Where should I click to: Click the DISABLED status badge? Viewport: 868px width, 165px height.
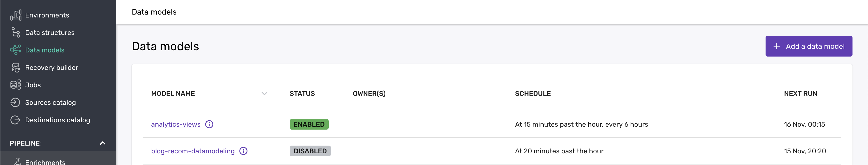click(310, 151)
